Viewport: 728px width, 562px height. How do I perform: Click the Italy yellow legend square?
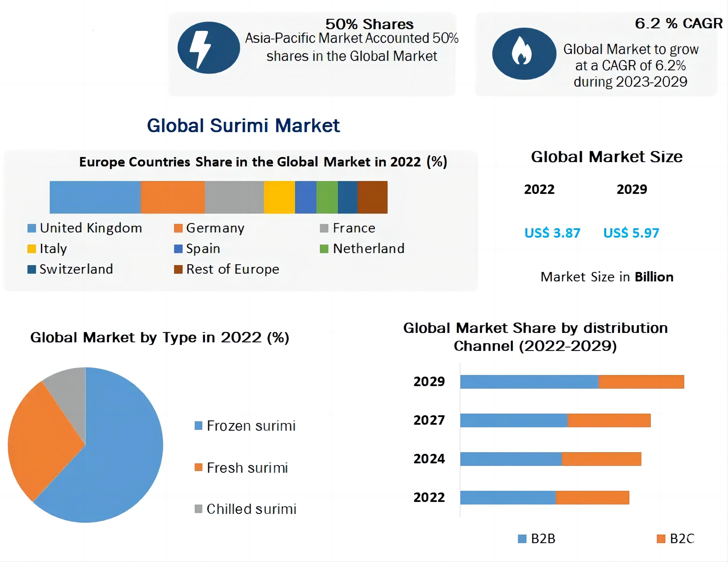click(x=32, y=249)
